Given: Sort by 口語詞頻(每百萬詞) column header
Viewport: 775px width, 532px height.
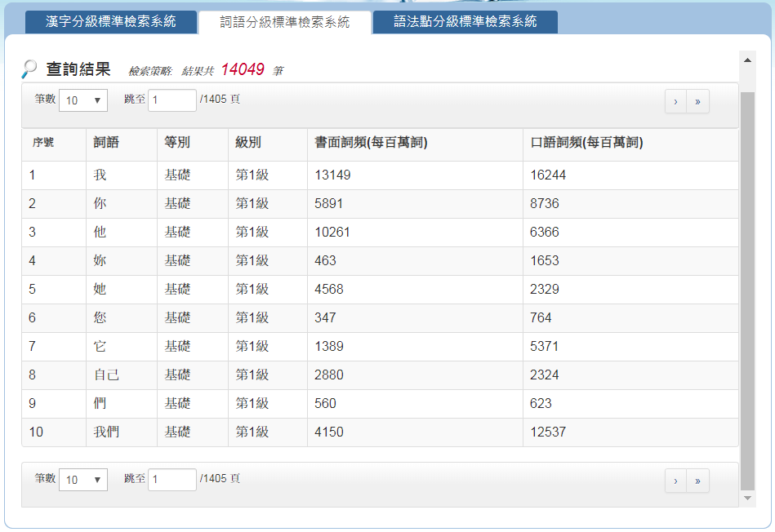Looking at the screenshot, I should (586, 143).
